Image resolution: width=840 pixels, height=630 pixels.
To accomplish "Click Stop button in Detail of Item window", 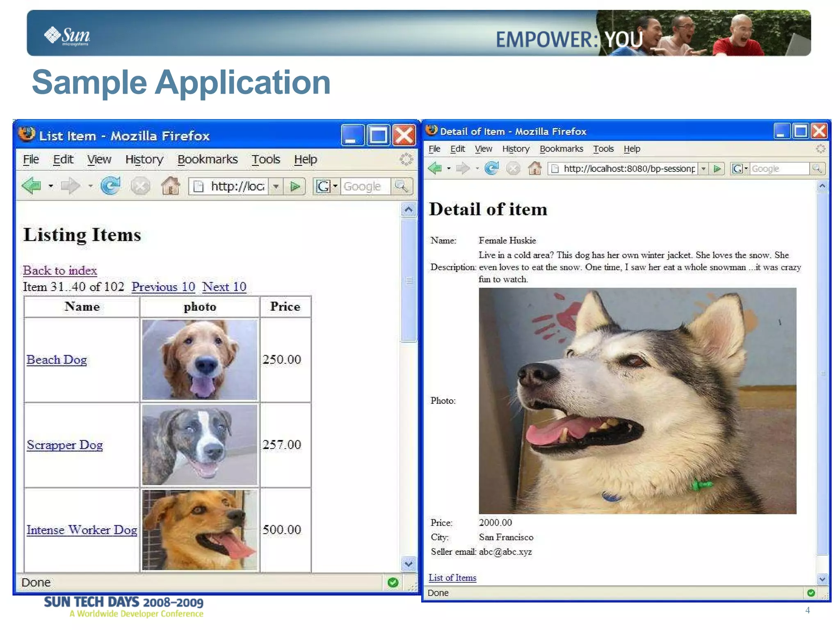I will 513,168.
